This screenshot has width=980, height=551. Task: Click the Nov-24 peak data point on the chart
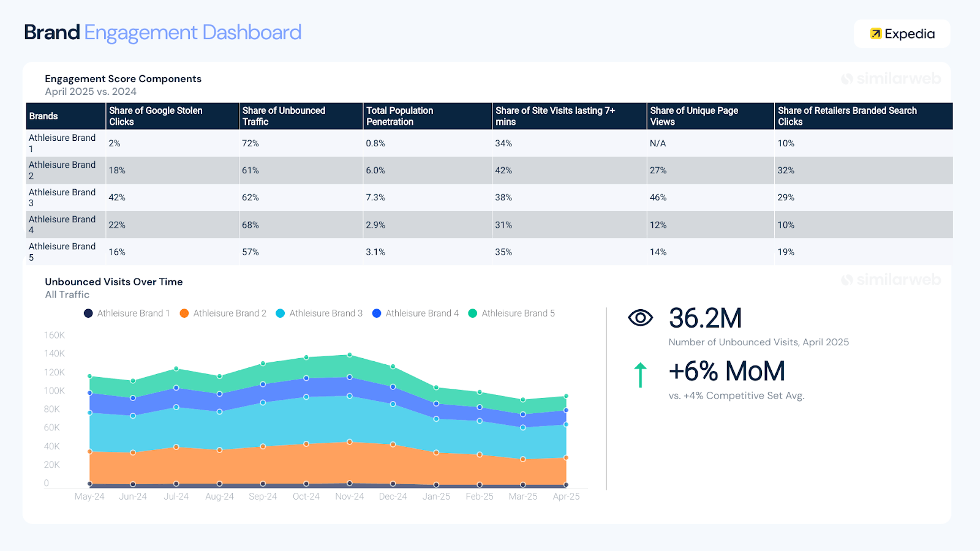[349, 354]
